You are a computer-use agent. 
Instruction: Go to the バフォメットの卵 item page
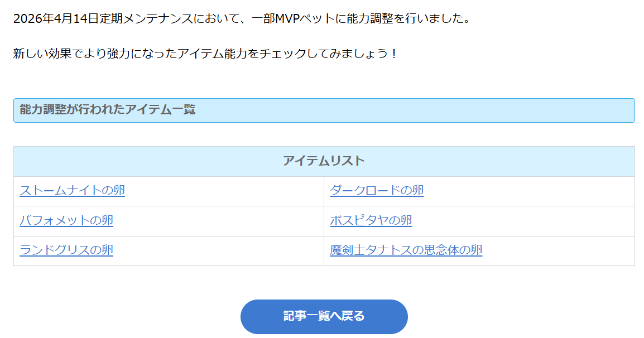coord(66,220)
